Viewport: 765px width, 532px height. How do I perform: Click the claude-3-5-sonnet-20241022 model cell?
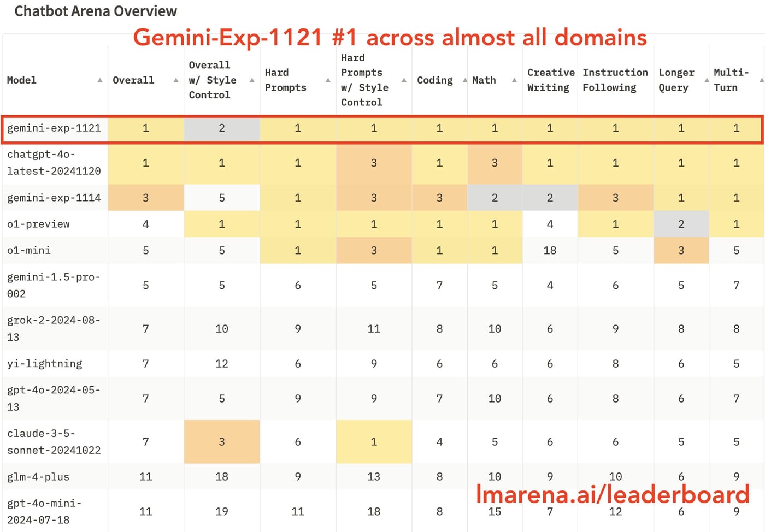(54, 442)
